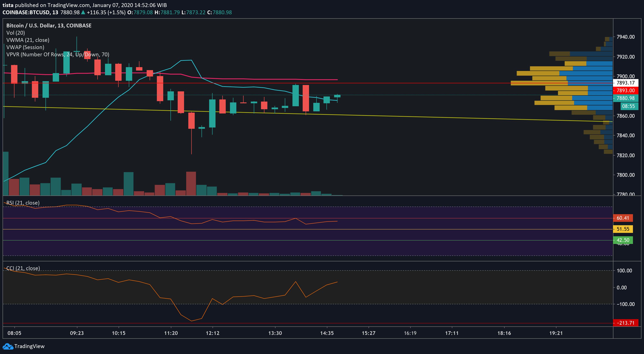This screenshot has height=354, width=644.
Task: Click the red 7893.00 price tag
Action: click(x=626, y=91)
